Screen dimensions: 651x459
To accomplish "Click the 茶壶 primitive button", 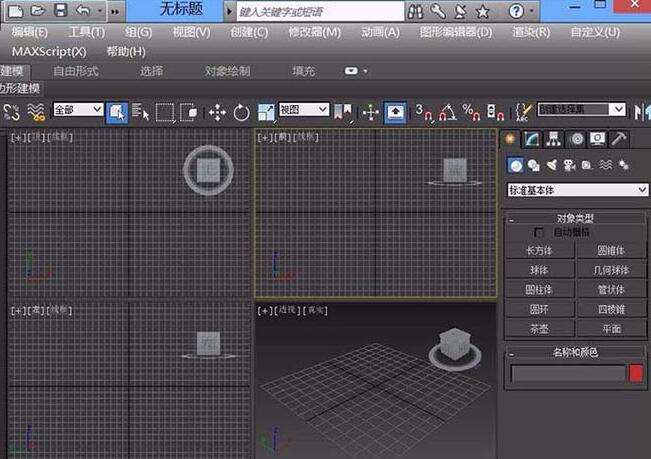I will coord(539,328).
